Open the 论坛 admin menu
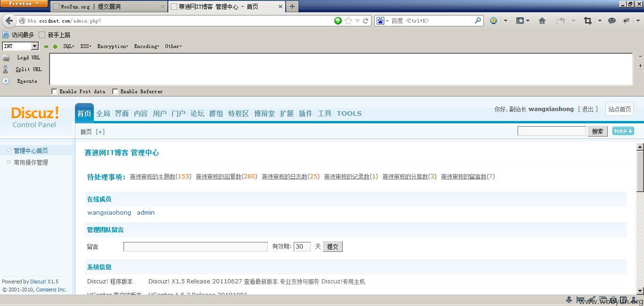Image resolution: width=644 pixels, height=306 pixels. tap(197, 113)
